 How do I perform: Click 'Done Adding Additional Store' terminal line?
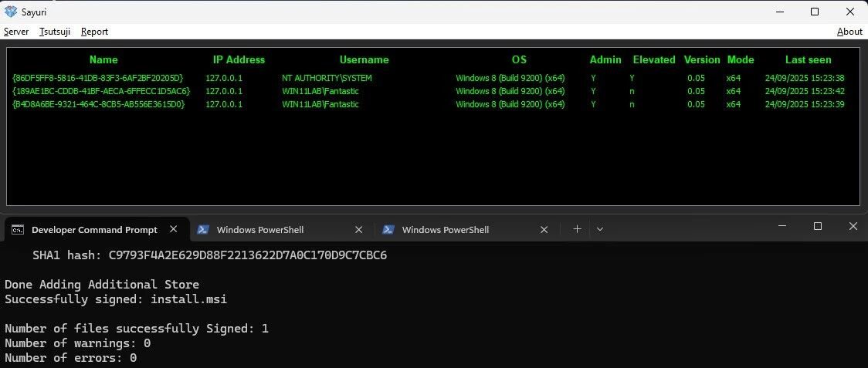(102, 285)
